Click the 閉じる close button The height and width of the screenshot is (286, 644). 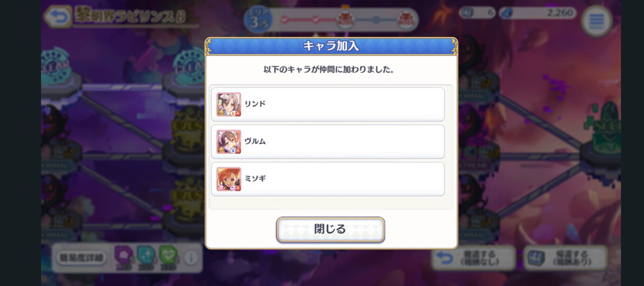coord(330,230)
